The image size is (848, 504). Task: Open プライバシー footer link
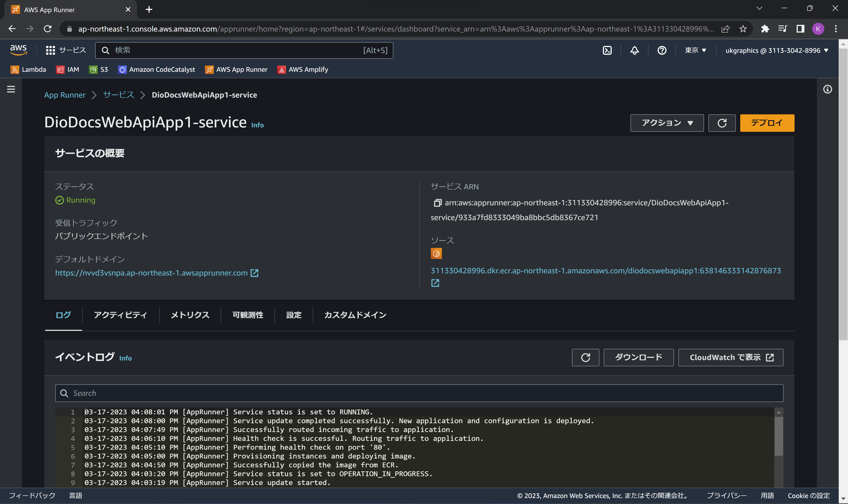pyautogui.click(x=727, y=496)
